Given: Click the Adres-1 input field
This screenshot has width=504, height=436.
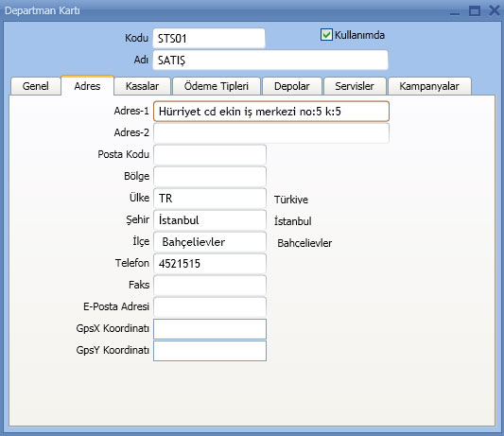Looking at the screenshot, I should tap(271, 112).
